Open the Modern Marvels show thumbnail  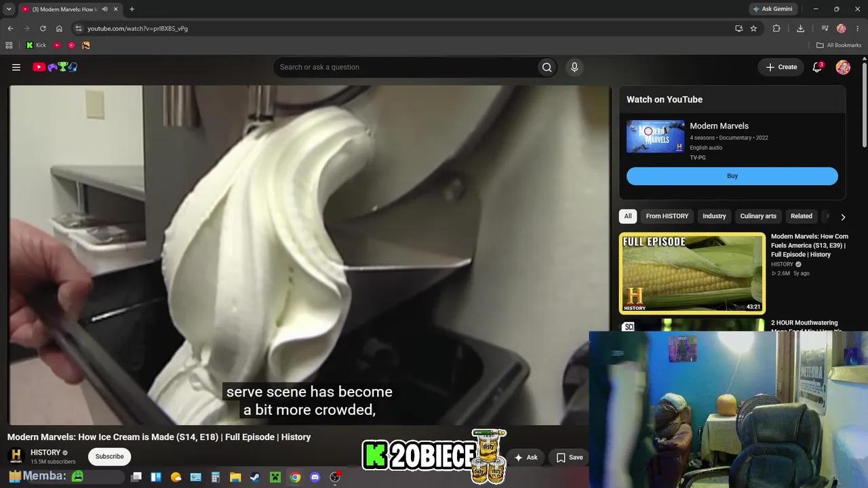click(x=656, y=136)
